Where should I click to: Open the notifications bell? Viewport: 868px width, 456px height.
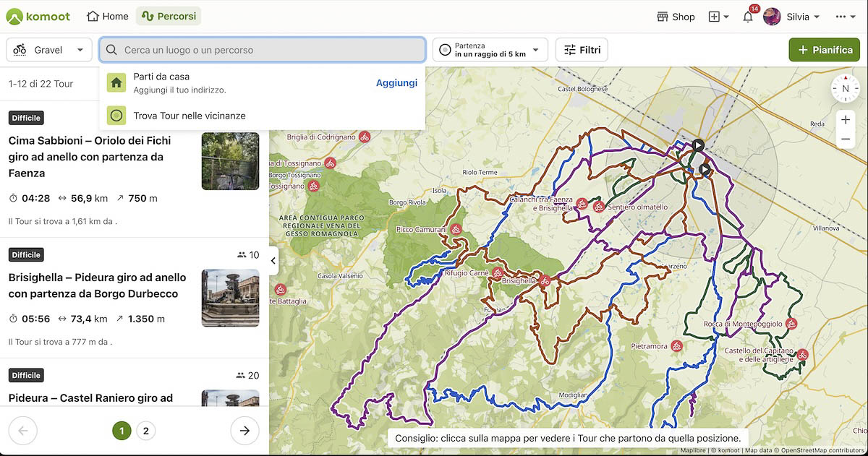click(748, 17)
